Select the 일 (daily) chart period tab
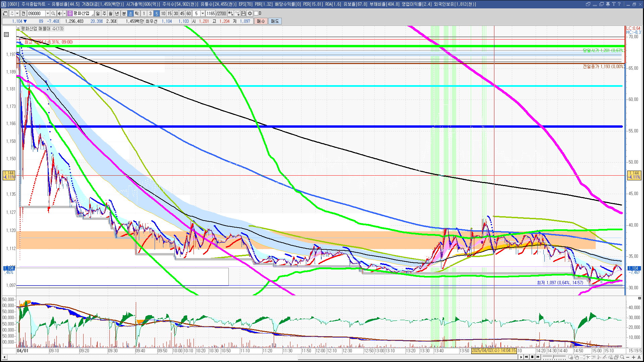This screenshot has width=644, height=362. click(x=98, y=13)
